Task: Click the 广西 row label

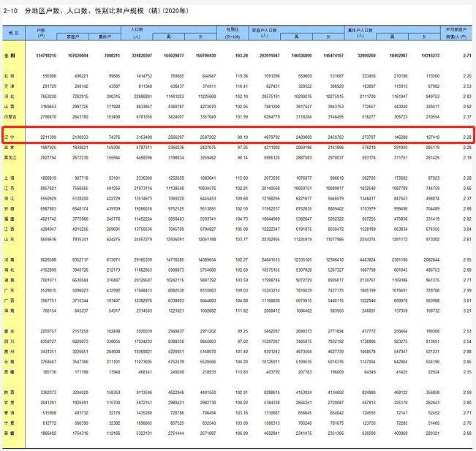Action: click(x=10, y=300)
